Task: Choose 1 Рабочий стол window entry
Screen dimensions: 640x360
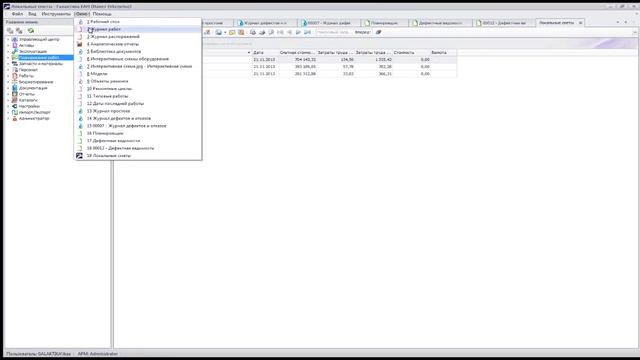Action: coord(138,22)
